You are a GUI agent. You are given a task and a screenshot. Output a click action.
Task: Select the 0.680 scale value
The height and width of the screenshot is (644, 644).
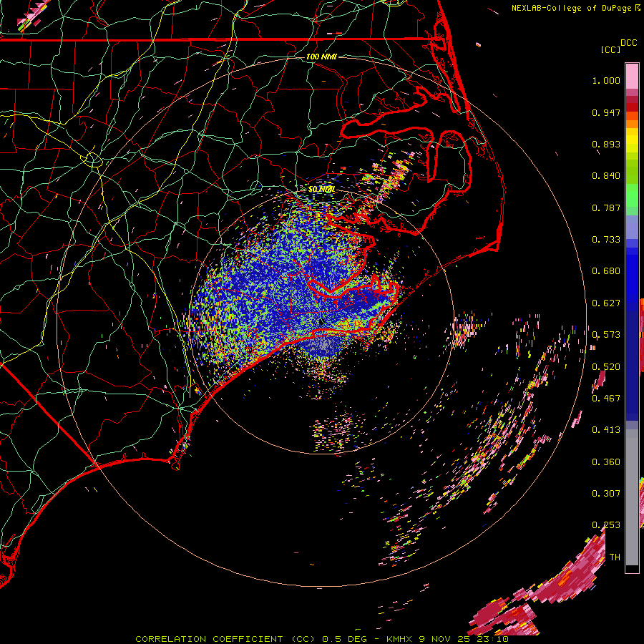pos(606,271)
